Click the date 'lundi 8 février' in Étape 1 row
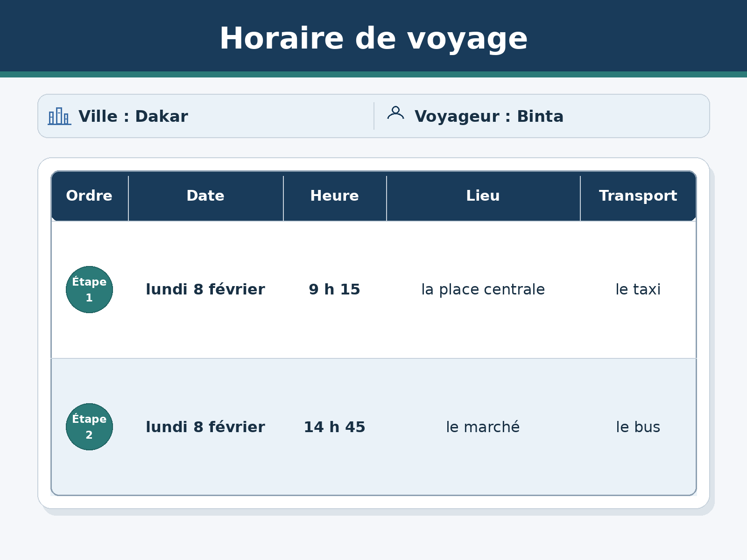Image resolution: width=747 pixels, height=560 pixels. click(205, 289)
